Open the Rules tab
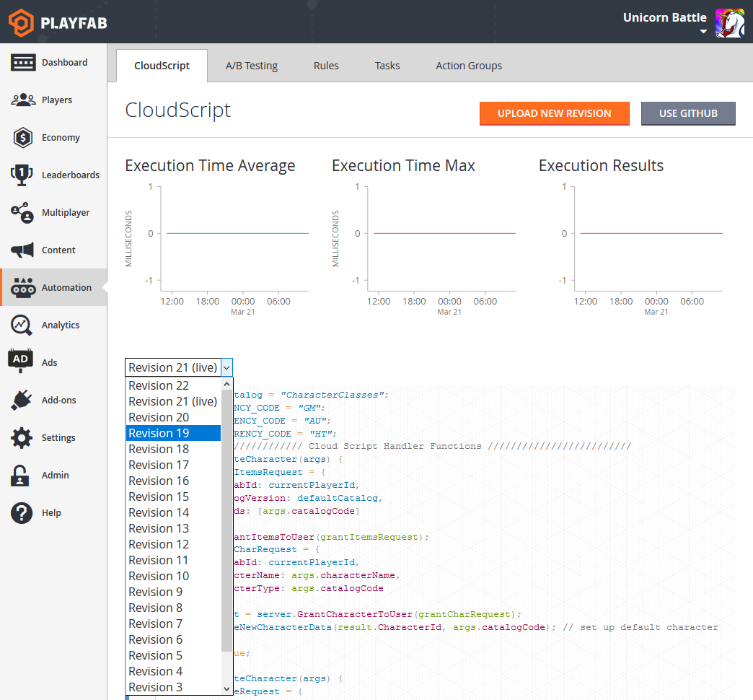Image resolution: width=753 pixels, height=700 pixels. 326,66
